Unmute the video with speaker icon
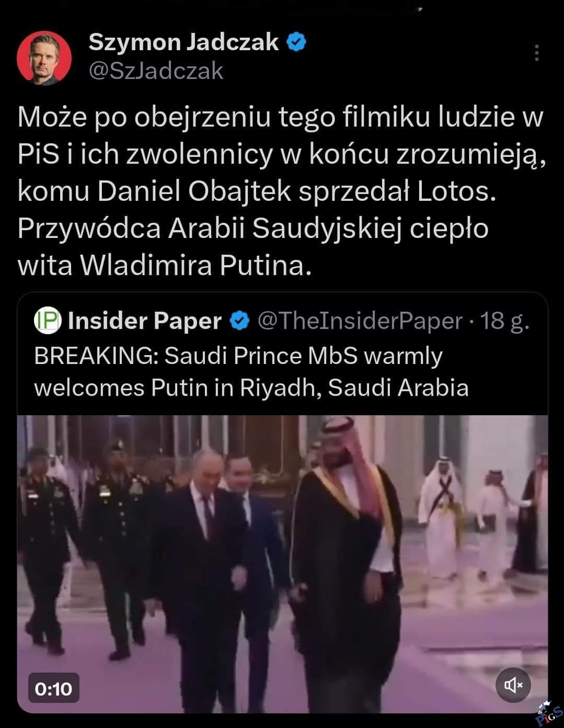Screen dimensions: 564x728 pyautogui.click(x=513, y=684)
